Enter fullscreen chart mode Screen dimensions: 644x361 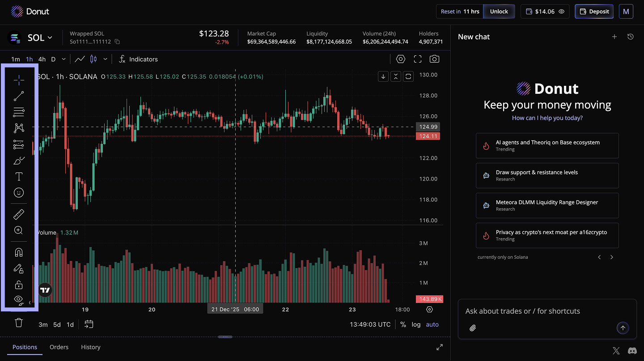pyautogui.click(x=418, y=59)
